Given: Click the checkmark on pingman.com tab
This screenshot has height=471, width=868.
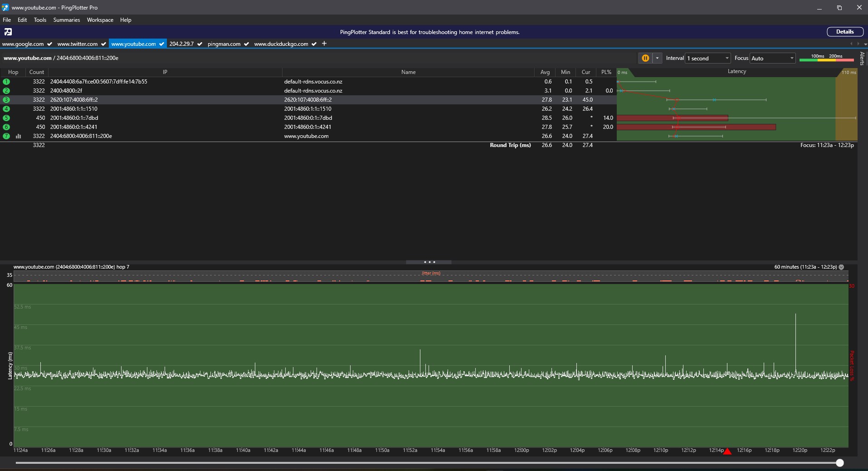Looking at the screenshot, I should [246, 44].
